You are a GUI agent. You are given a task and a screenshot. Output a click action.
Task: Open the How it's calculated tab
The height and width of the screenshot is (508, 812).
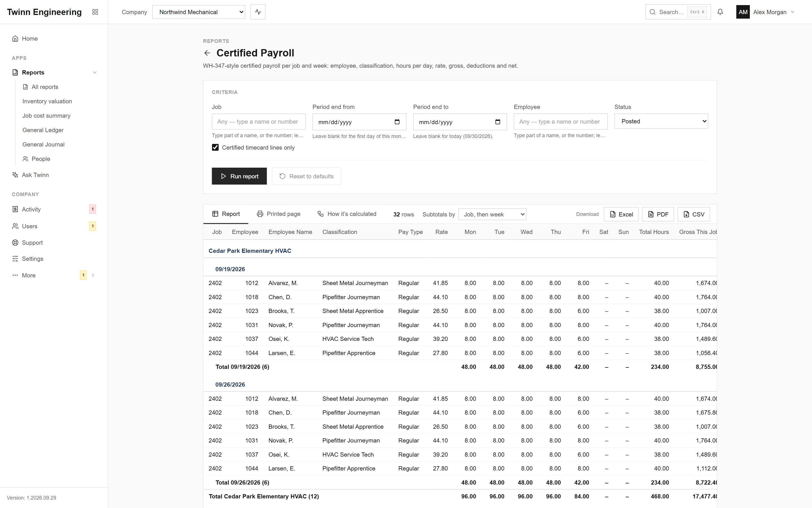coord(347,214)
